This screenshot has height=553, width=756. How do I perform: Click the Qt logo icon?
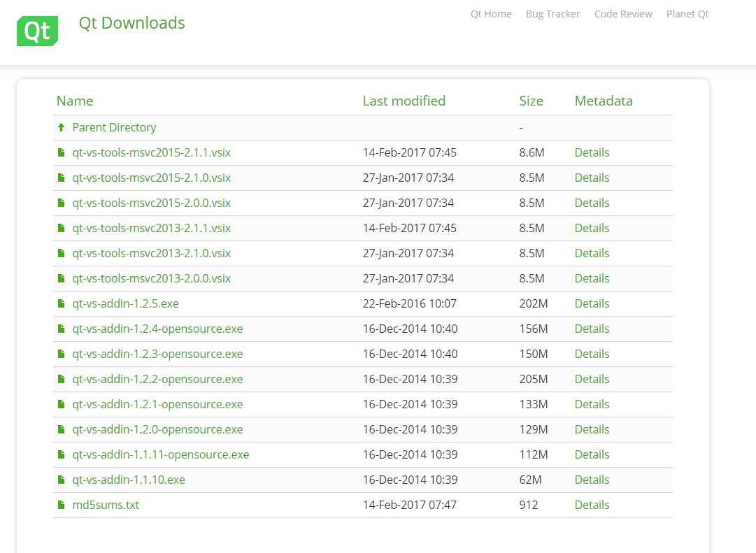(37, 31)
